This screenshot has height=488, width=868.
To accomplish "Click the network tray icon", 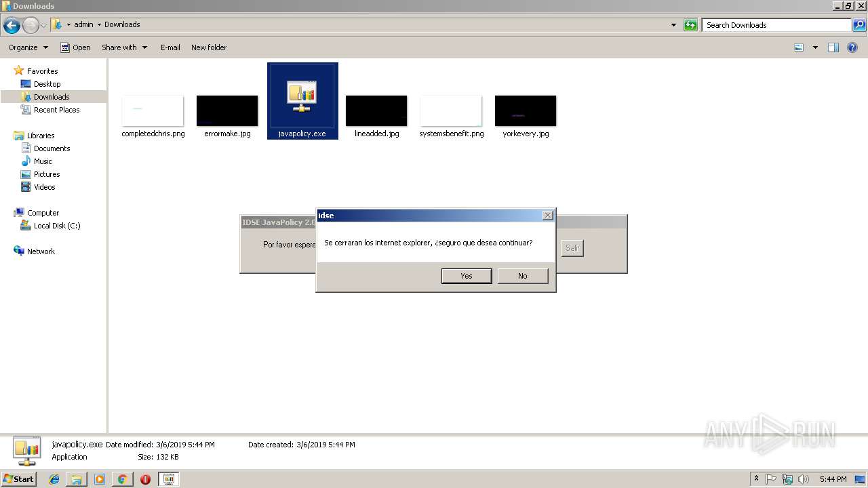I will pyautogui.click(x=787, y=479).
